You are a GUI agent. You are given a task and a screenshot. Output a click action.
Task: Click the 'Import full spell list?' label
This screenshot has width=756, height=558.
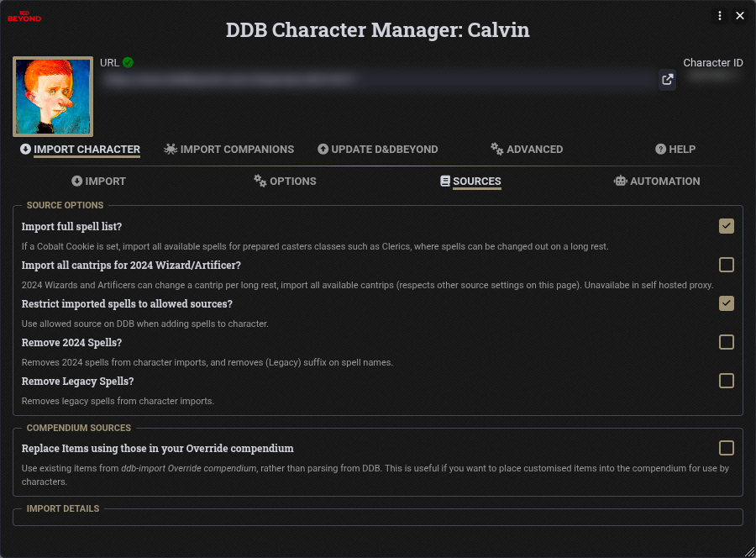72,227
